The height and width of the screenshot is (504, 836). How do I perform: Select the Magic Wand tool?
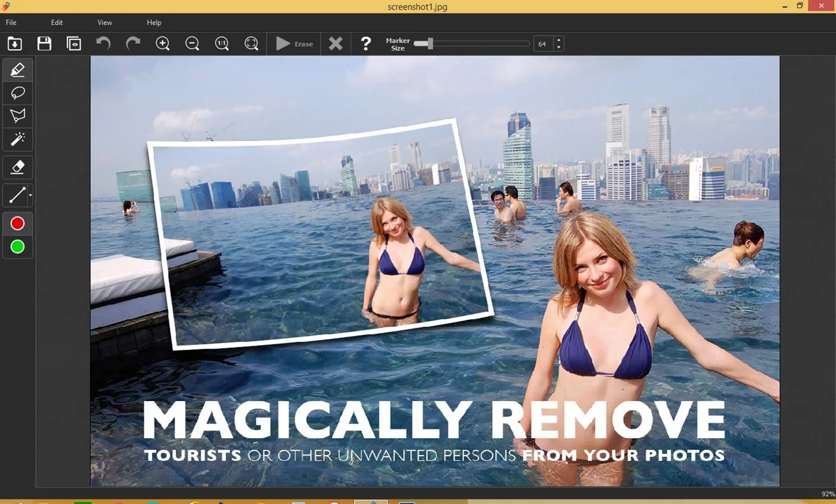17,139
